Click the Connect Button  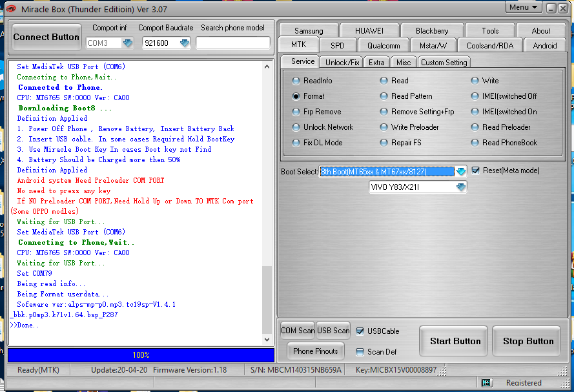point(46,37)
